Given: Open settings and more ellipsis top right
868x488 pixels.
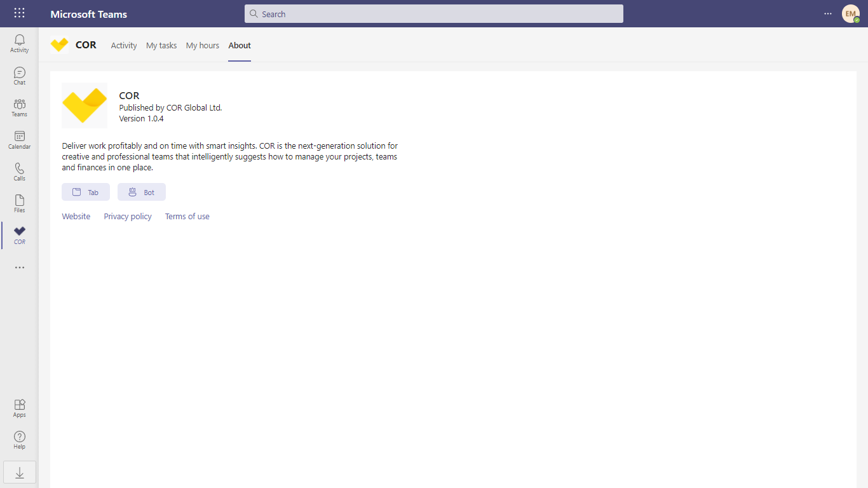Looking at the screenshot, I should pyautogui.click(x=827, y=13).
